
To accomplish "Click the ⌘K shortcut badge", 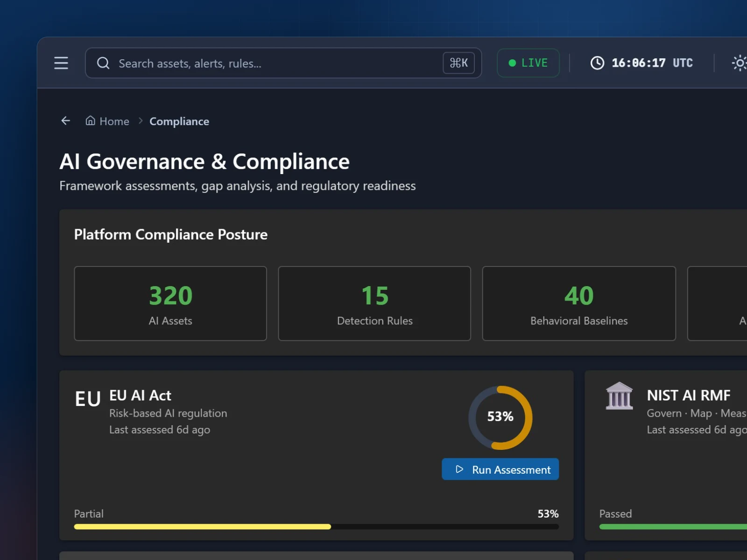I will pos(459,63).
